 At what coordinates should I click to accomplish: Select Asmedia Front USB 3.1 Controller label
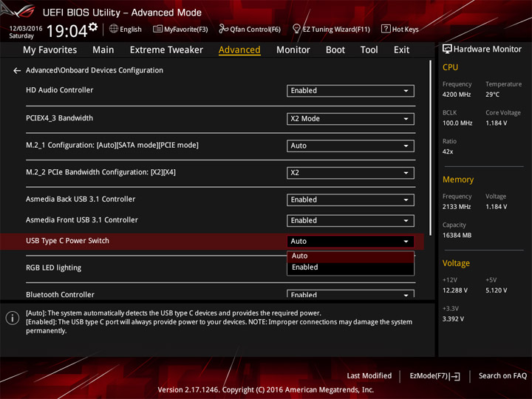[x=82, y=220]
